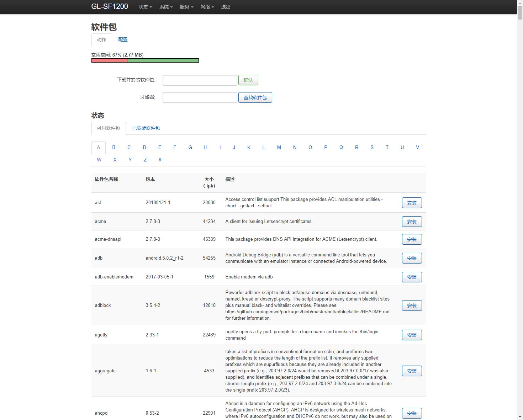Click the 描述 column header

(230, 179)
